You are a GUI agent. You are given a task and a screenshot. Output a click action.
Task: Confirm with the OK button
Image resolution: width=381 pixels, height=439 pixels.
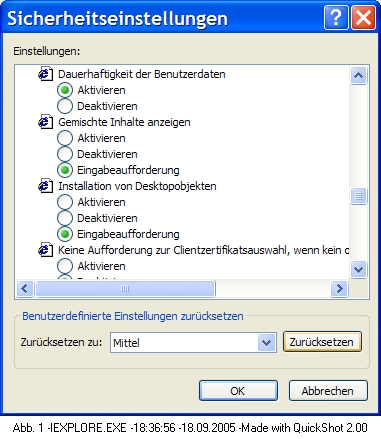[x=238, y=391]
